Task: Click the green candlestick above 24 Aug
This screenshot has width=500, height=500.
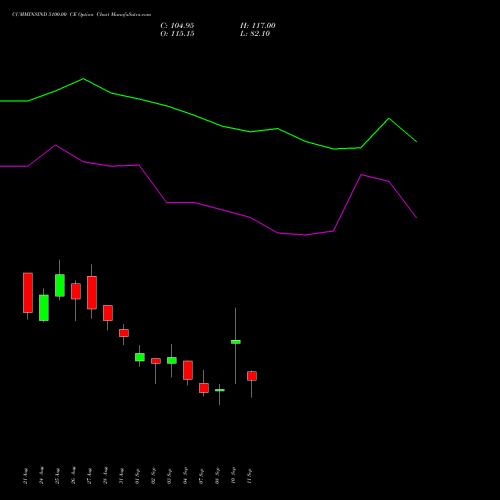Action: tap(44, 308)
